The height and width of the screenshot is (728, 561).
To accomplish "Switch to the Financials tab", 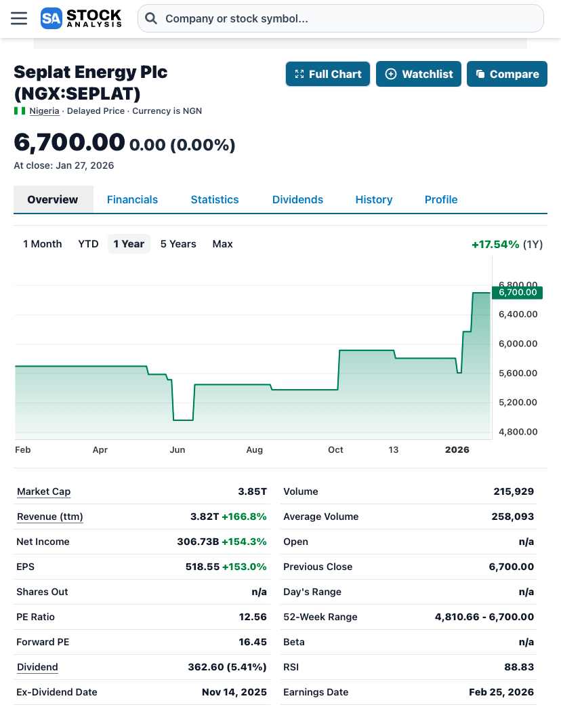I will (132, 199).
